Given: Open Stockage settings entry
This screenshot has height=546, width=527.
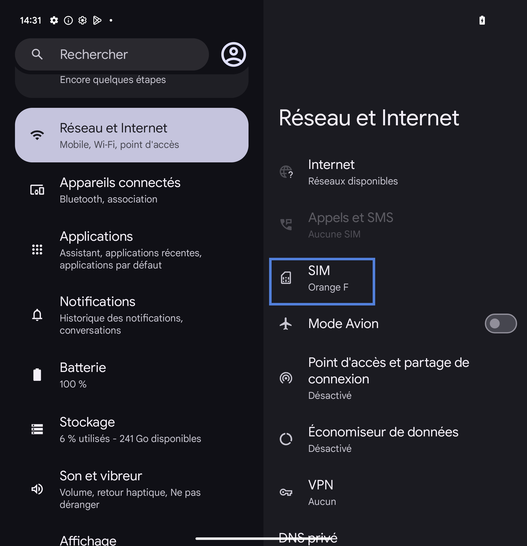Looking at the screenshot, I should tap(132, 429).
